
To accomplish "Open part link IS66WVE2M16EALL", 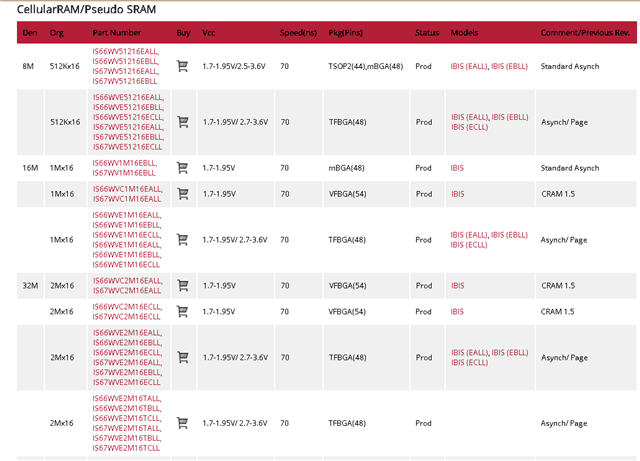I will click(127, 333).
